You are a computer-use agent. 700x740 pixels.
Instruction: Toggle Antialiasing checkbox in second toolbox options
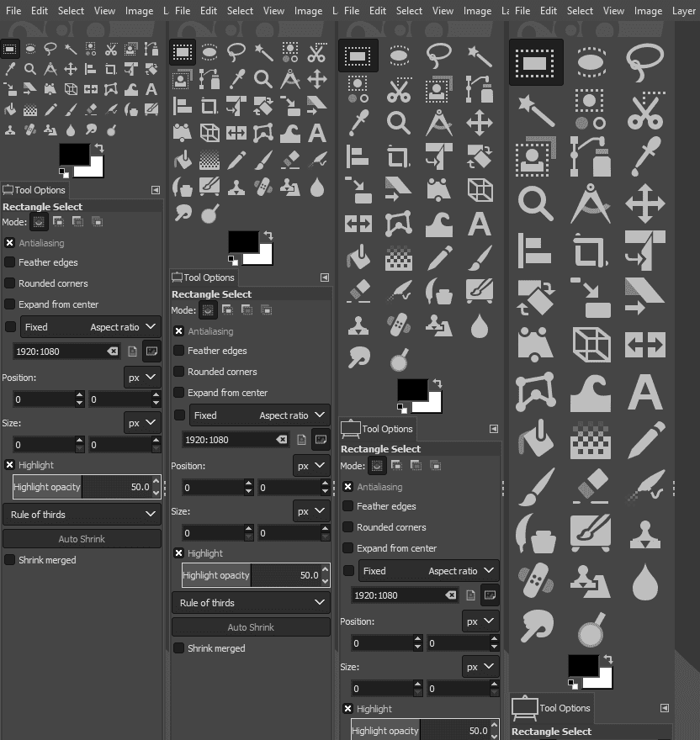click(178, 331)
